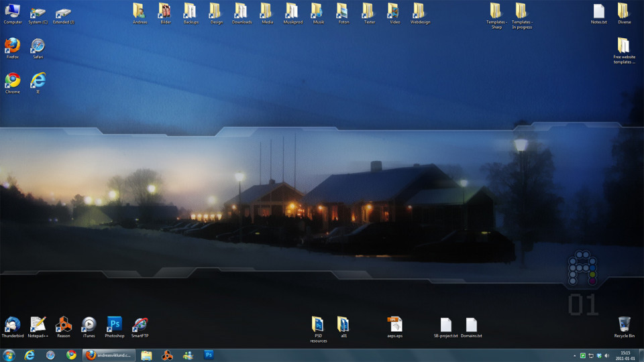The height and width of the screenshot is (362, 644).
Task: Launch Firefox from the desktop shortcut
Action: (12, 48)
